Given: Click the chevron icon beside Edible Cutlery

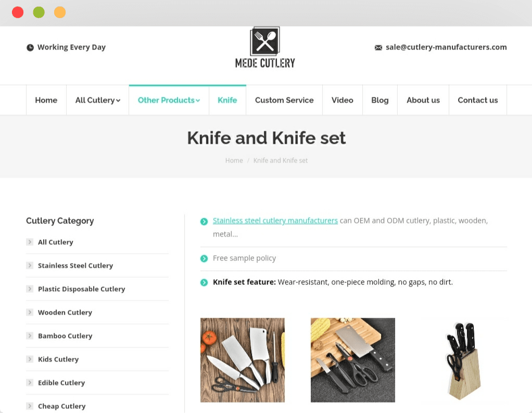Looking at the screenshot, I should click(30, 382).
